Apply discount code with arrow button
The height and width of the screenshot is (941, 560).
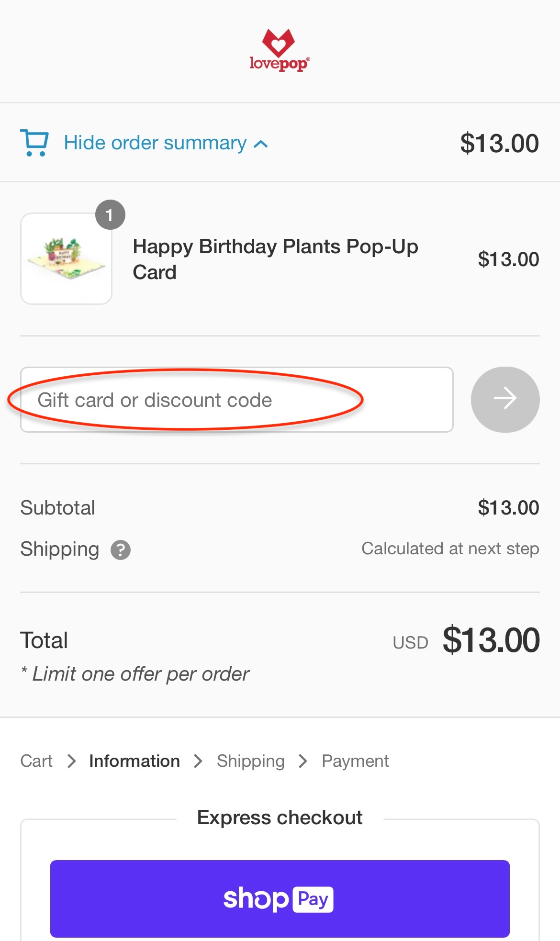[x=505, y=399]
